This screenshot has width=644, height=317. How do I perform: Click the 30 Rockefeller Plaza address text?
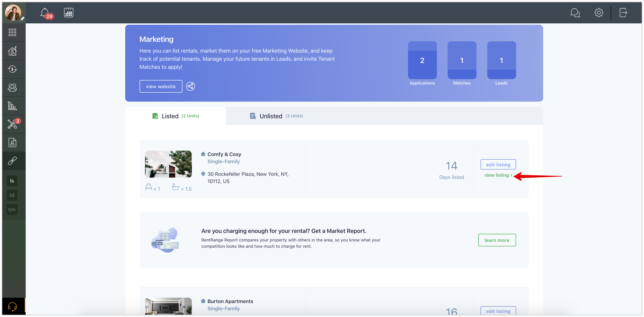tap(248, 177)
